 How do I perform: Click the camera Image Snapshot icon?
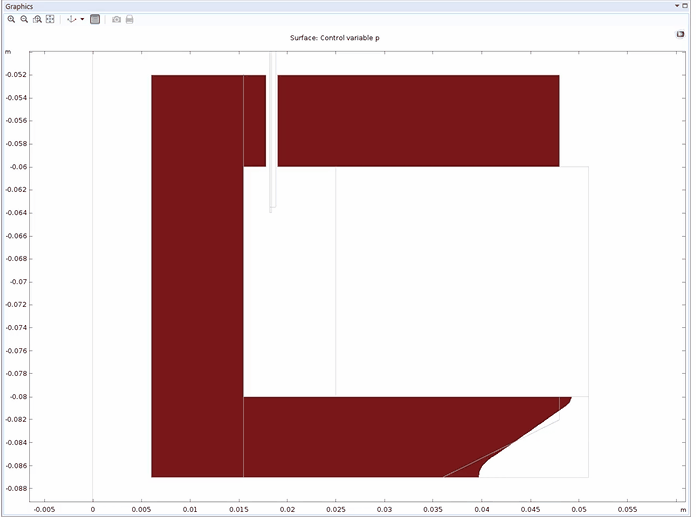[116, 20]
